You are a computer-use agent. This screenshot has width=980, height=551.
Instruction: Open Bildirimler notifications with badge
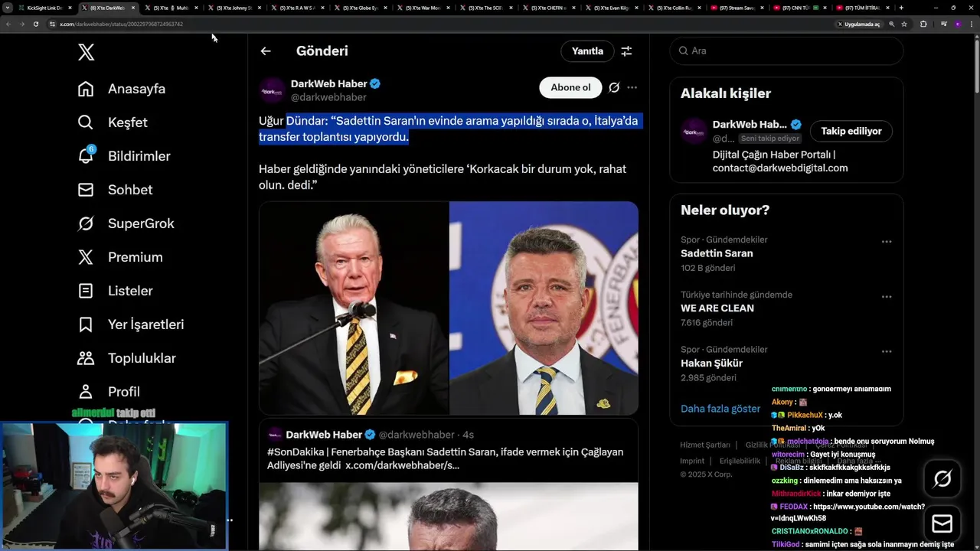click(124, 156)
